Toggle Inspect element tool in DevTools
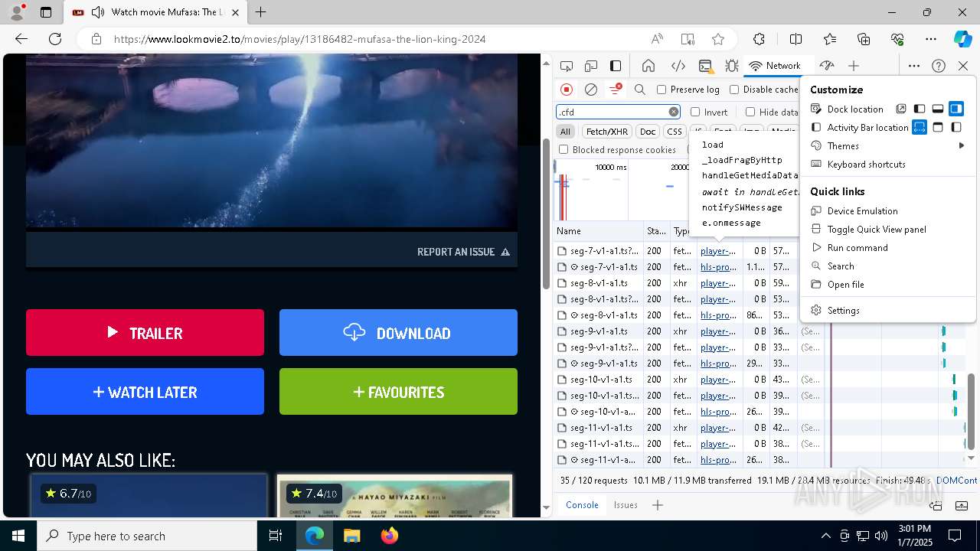This screenshot has width=980, height=551. [x=567, y=66]
